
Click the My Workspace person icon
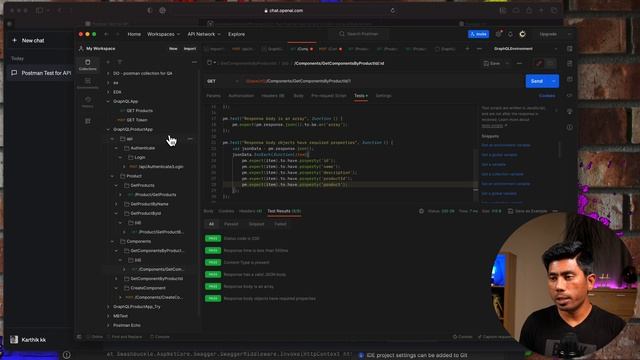81,49
